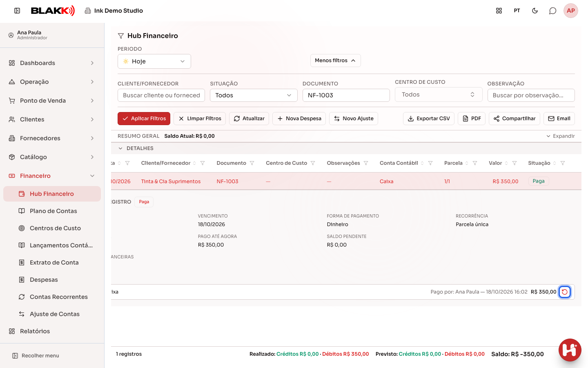
Task: Focus the Documento NF-1003 field
Action: 346,95
